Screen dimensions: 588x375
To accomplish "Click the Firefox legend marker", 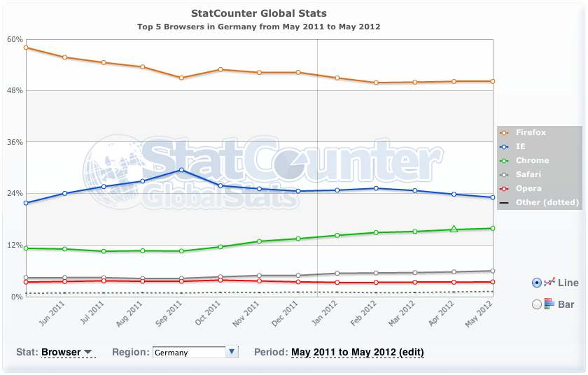I will pyautogui.click(x=503, y=132).
